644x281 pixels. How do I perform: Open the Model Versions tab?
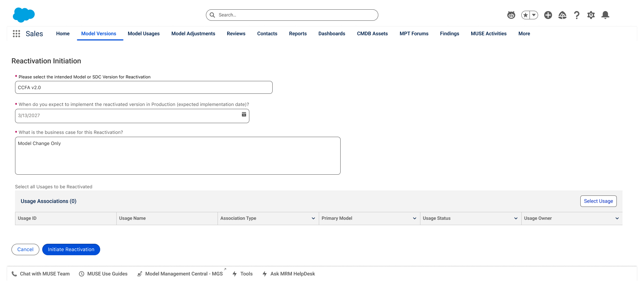click(x=99, y=34)
